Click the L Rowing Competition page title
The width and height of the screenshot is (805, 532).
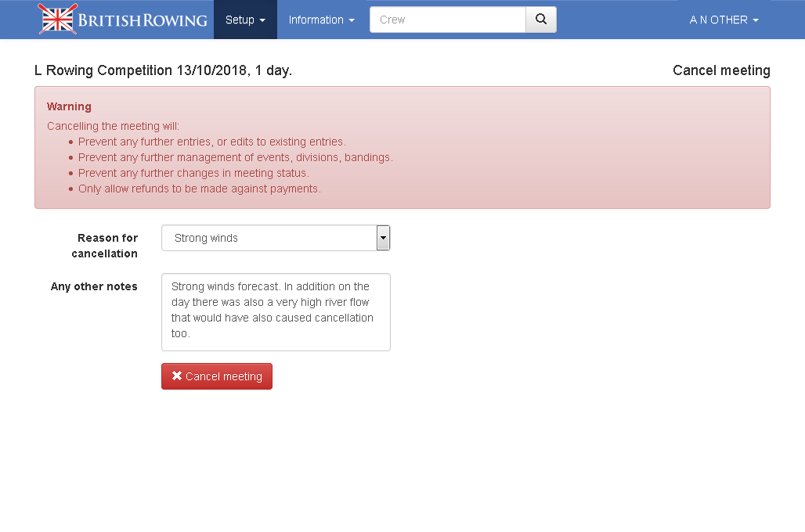(x=163, y=70)
